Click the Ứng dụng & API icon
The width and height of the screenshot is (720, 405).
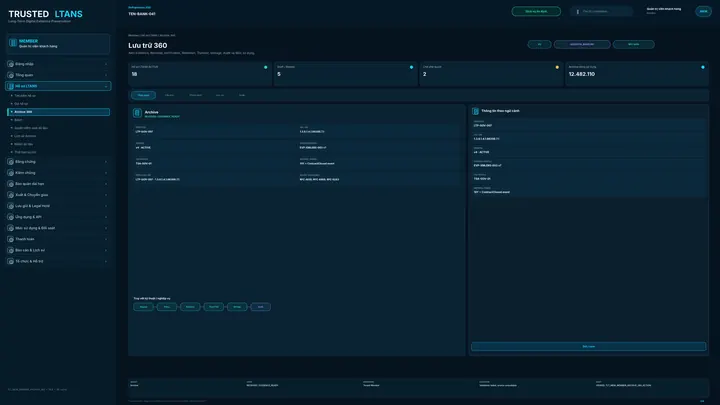tap(11, 217)
